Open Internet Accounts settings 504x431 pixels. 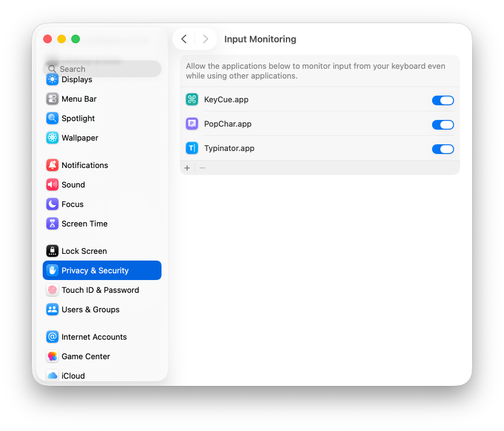click(52, 337)
